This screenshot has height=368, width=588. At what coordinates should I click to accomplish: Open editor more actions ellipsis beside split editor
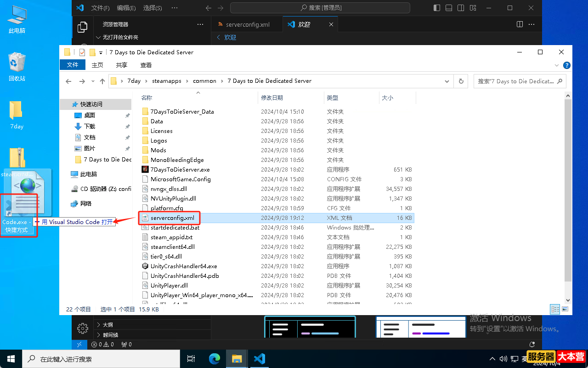pyautogui.click(x=532, y=24)
